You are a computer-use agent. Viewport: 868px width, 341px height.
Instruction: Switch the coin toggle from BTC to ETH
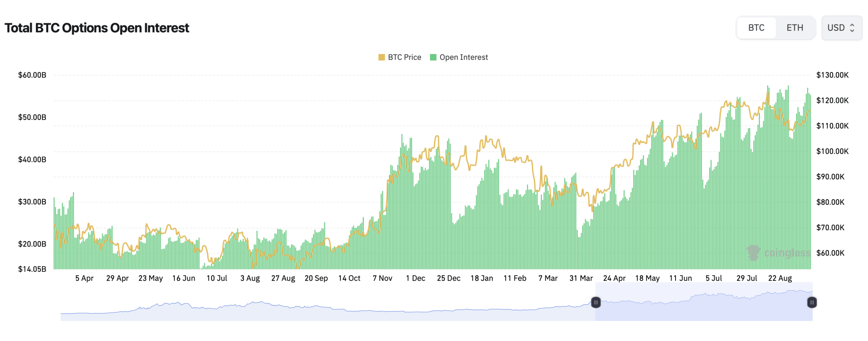pyautogui.click(x=795, y=28)
